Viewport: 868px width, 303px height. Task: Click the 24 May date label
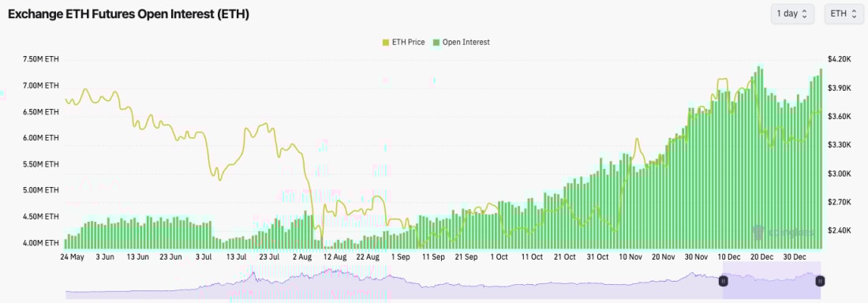[x=72, y=257]
